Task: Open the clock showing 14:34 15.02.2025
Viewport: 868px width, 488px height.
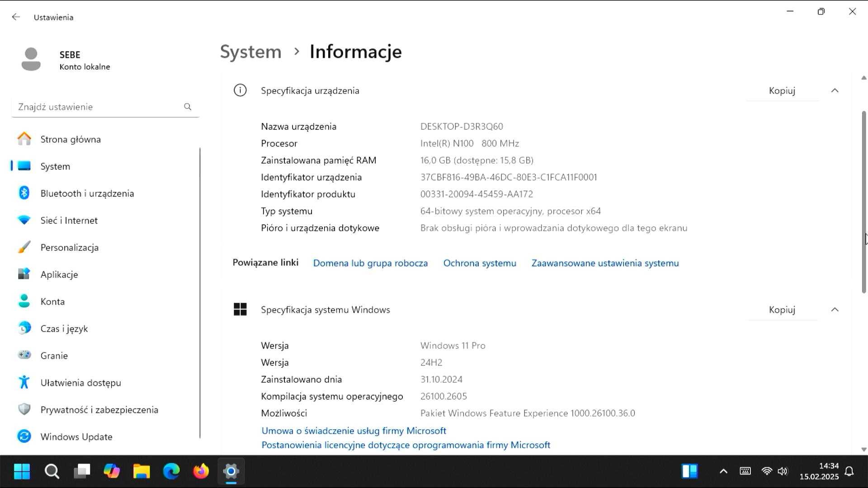Action: click(x=819, y=471)
